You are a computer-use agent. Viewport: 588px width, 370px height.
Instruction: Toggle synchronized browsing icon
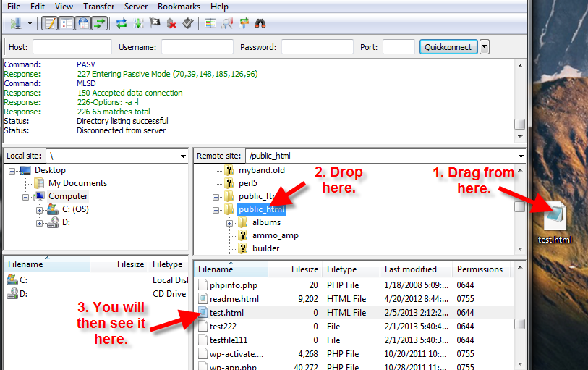click(x=244, y=23)
